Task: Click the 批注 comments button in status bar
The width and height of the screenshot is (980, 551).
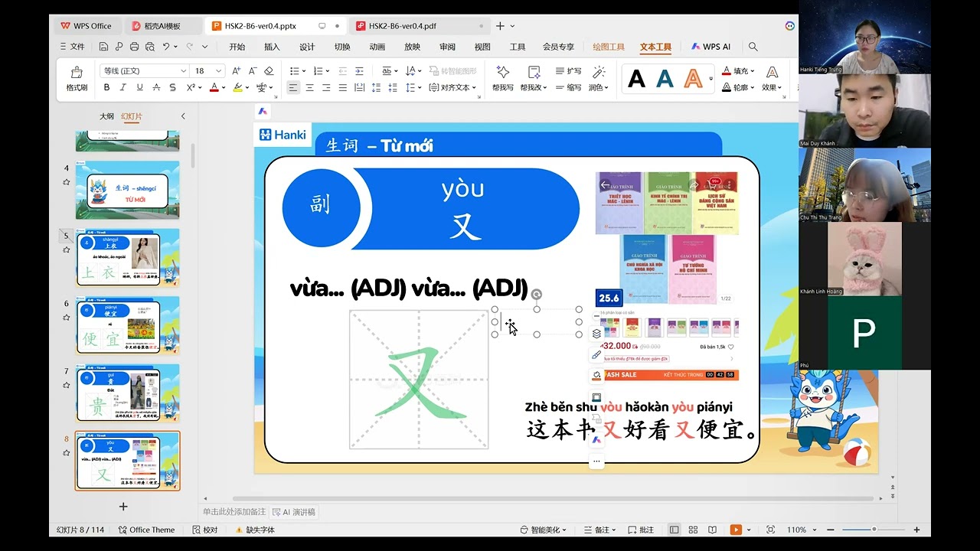Action: 642,530
